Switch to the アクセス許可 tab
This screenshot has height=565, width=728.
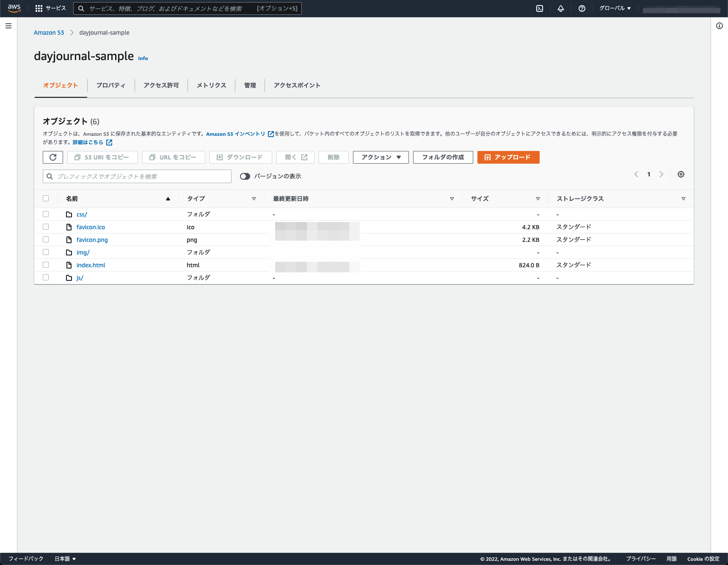pyautogui.click(x=161, y=85)
